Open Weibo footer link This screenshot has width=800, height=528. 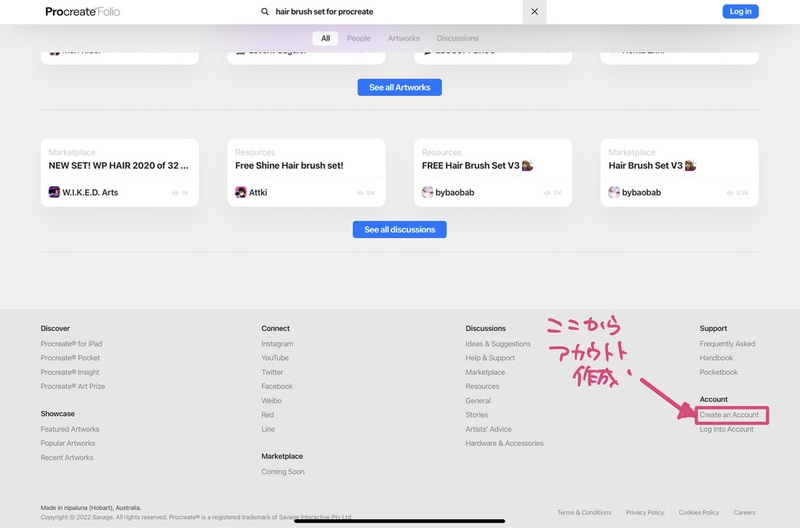point(271,400)
